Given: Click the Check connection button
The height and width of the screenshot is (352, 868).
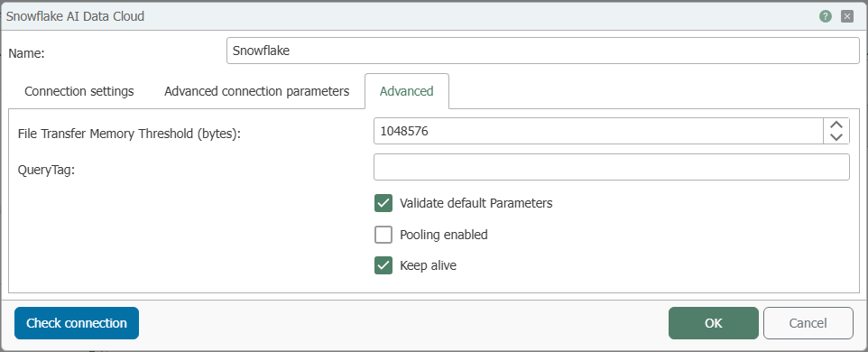Looking at the screenshot, I should pos(77,323).
